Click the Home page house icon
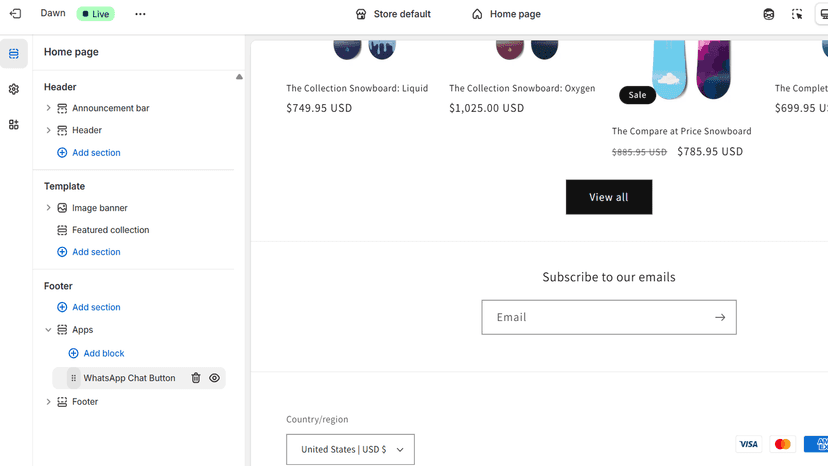 click(x=477, y=14)
